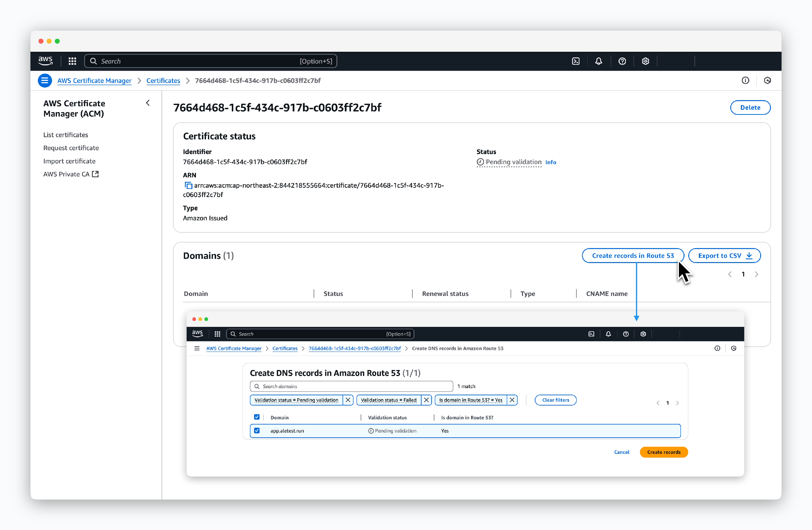Open CloudShell from the main window's top bar
The width and height of the screenshot is (812, 530).
click(x=576, y=61)
